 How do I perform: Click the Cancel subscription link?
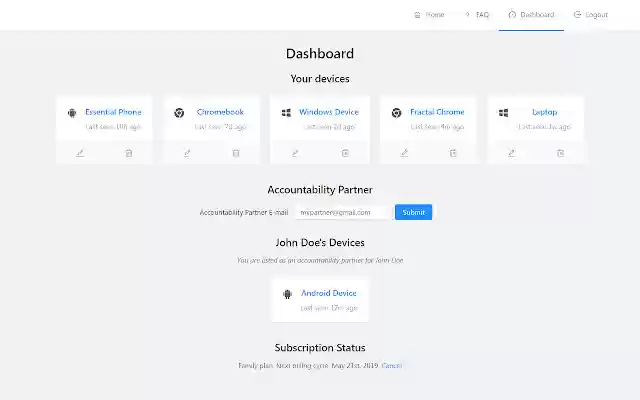(391, 365)
